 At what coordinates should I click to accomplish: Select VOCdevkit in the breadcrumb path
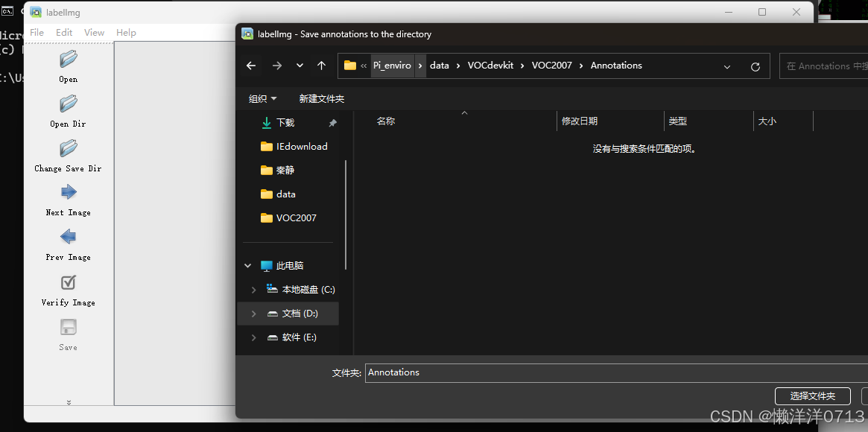(x=490, y=66)
